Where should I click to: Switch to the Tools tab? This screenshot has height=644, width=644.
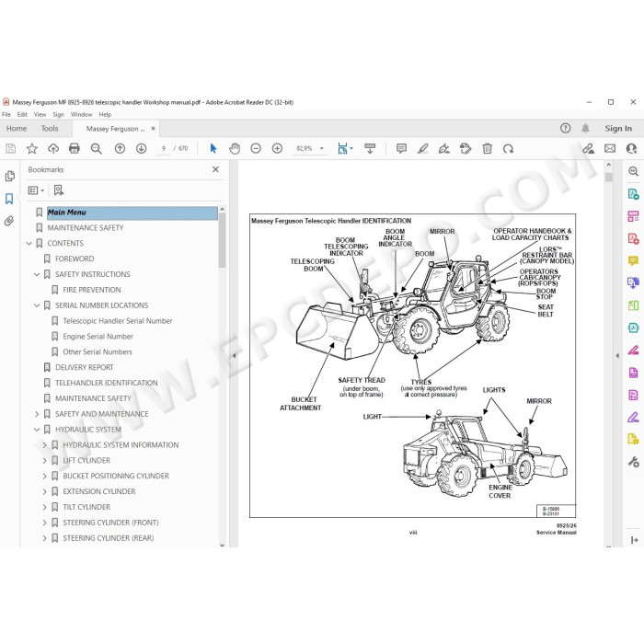coord(50,129)
